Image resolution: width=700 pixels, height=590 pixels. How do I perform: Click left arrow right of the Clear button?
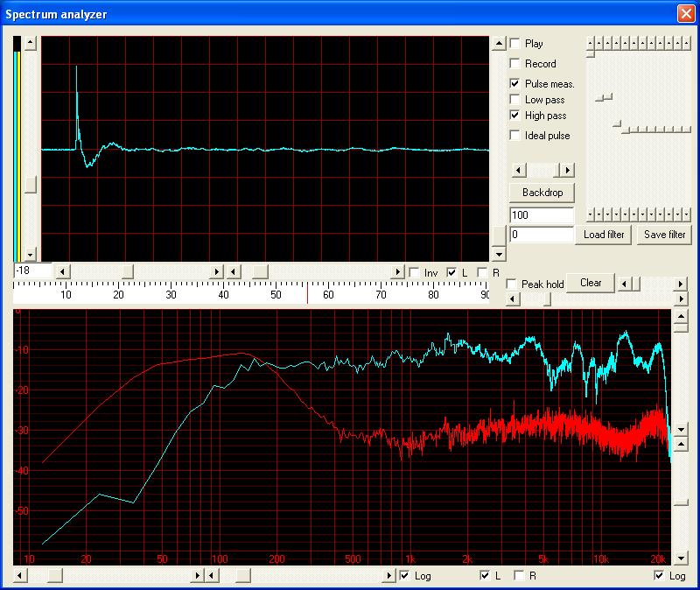click(x=625, y=284)
